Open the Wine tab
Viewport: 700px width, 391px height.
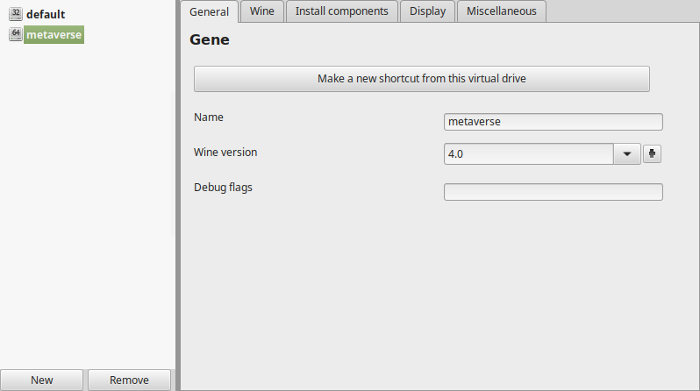coord(262,11)
